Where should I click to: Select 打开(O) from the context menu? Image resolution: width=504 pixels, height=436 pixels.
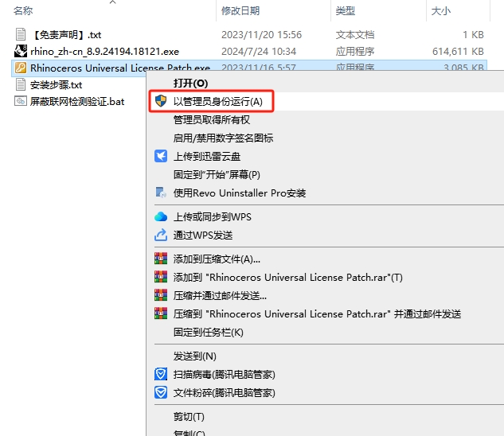(x=190, y=83)
